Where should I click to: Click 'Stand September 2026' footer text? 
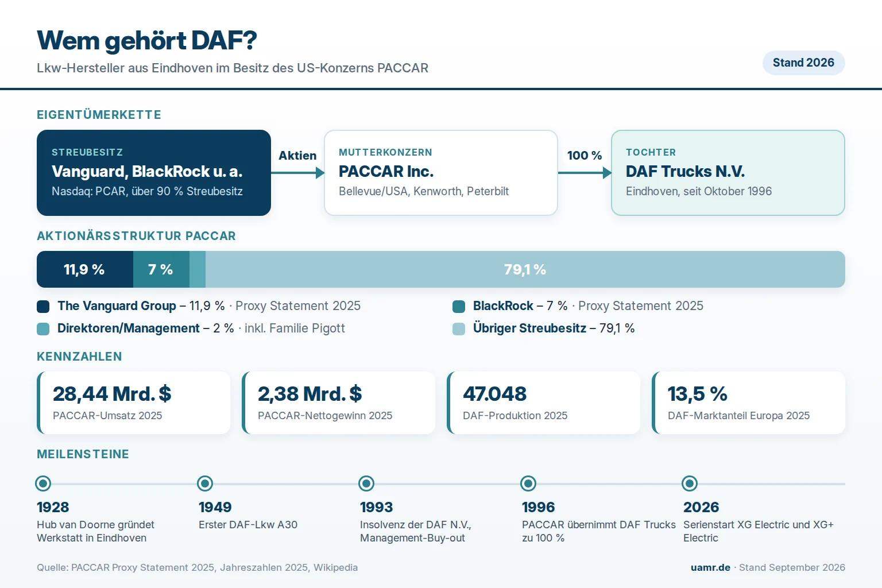coord(792,567)
